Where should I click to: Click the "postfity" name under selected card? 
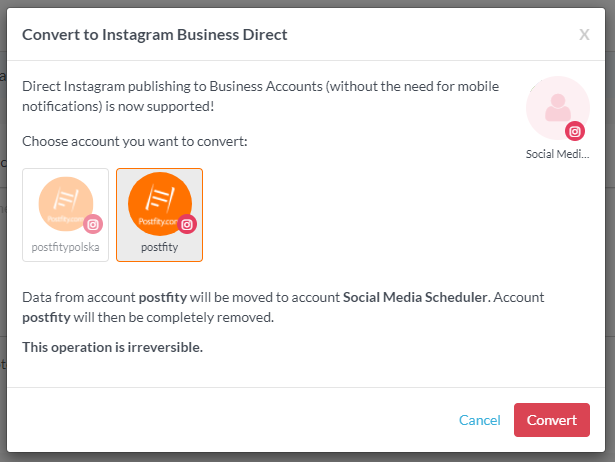pyautogui.click(x=159, y=247)
